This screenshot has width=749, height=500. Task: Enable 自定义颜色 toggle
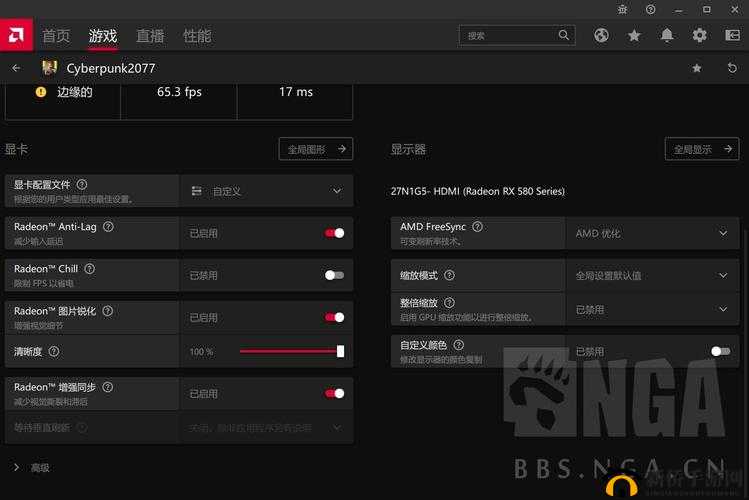(x=720, y=351)
